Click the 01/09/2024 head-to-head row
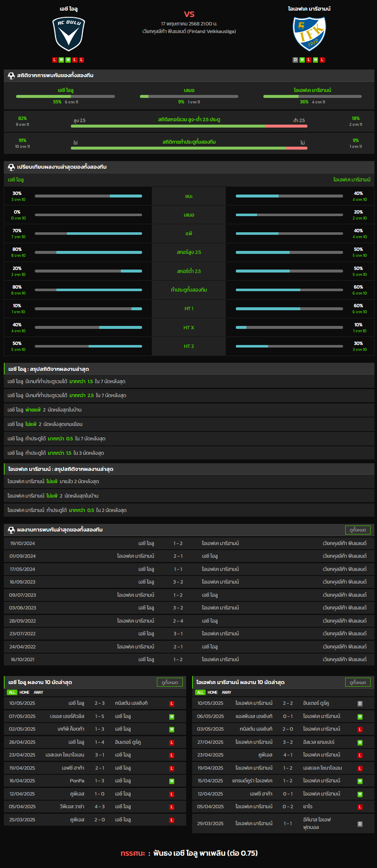 click(x=189, y=556)
